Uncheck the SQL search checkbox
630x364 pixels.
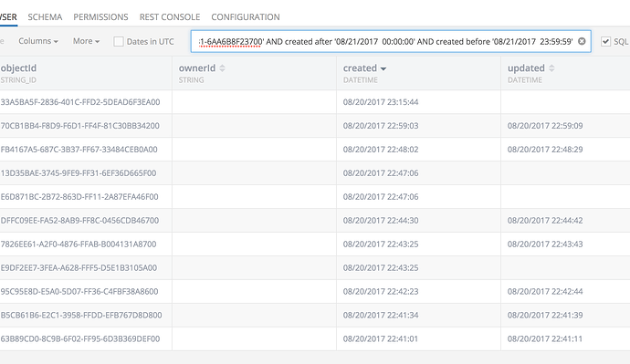tap(606, 41)
